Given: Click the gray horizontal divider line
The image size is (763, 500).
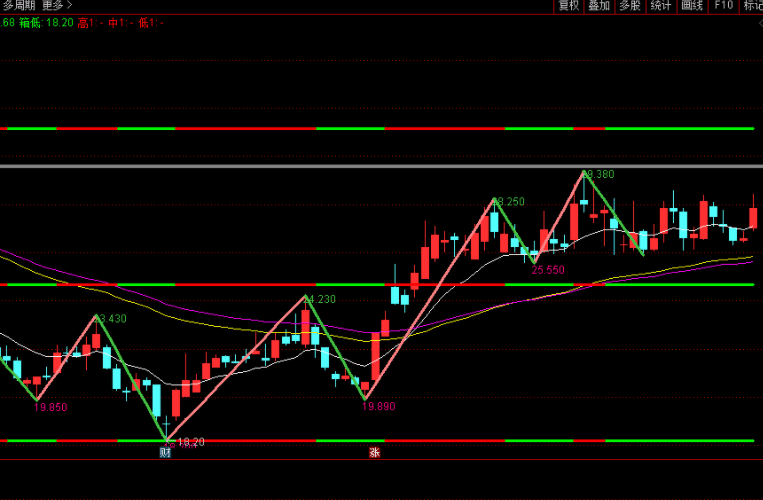Looking at the screenshot, I should 382,166.
